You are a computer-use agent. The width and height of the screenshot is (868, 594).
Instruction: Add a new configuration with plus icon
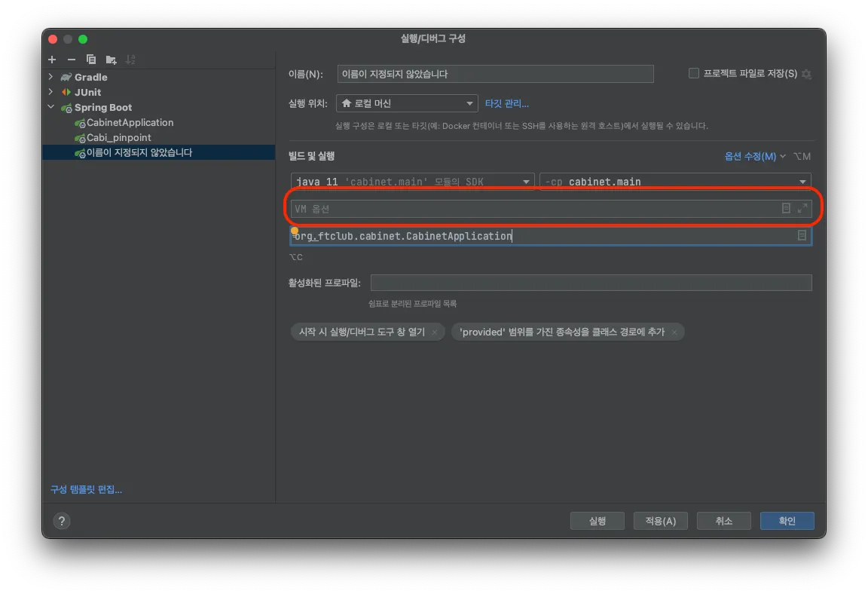click(52, 60)
